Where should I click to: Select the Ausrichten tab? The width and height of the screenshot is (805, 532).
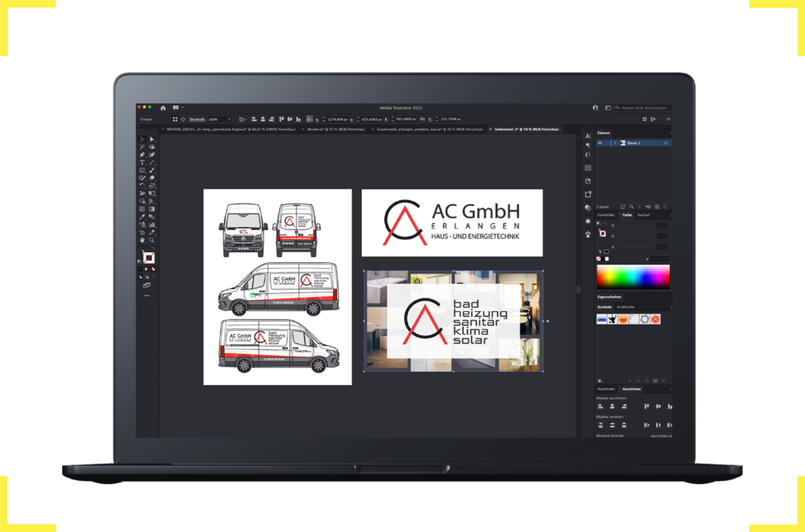point(631,389)
